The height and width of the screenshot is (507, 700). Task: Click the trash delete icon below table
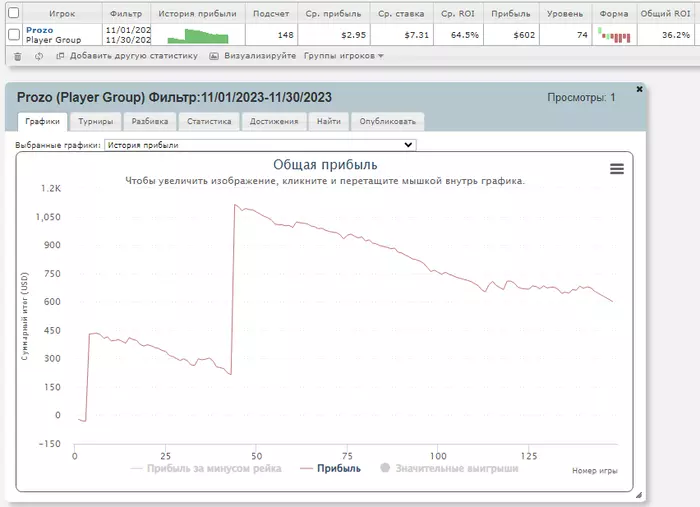point(17,56)
